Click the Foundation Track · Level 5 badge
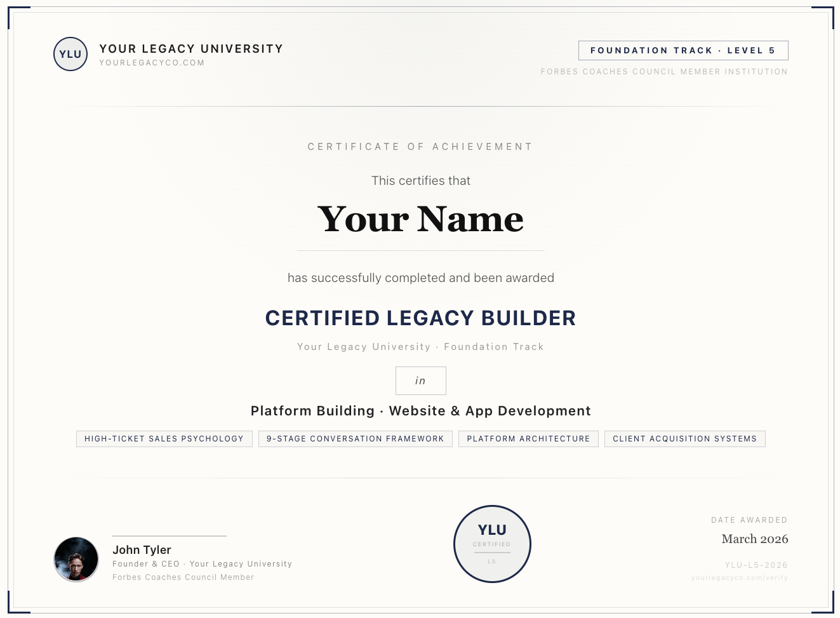The width and height of the screenshot is (840, 618). coord(683,51)
